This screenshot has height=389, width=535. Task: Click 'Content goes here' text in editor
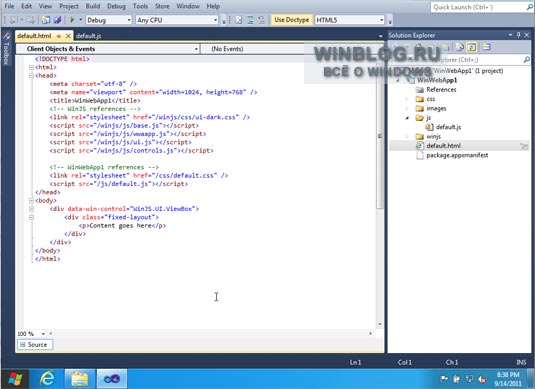pos(120,226)
